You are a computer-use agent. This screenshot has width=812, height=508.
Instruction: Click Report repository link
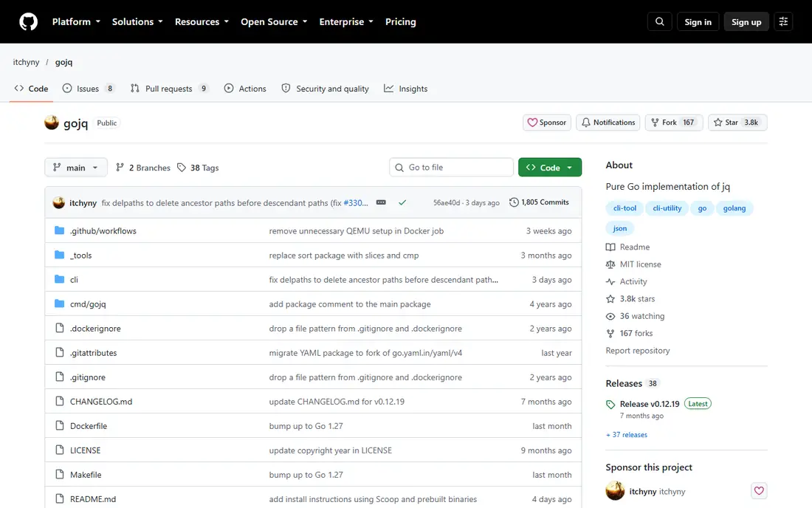pyautogui.click(x=638, y=351)
